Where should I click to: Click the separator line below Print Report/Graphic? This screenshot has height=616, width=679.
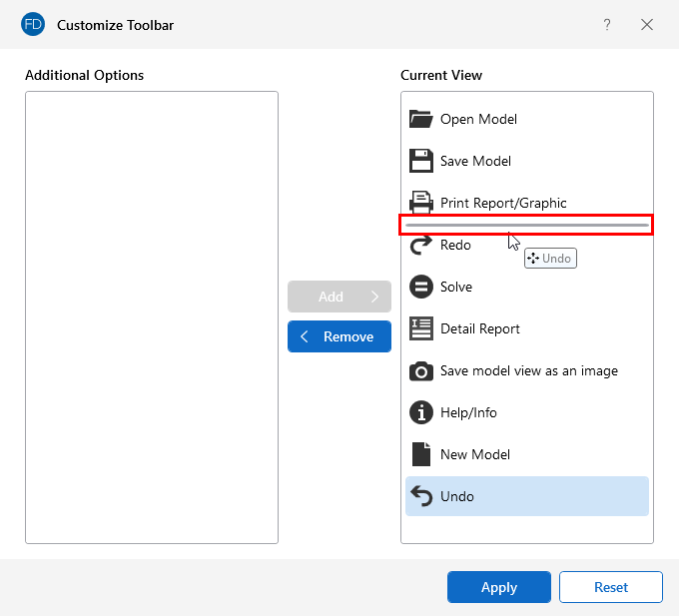point(526,225)
